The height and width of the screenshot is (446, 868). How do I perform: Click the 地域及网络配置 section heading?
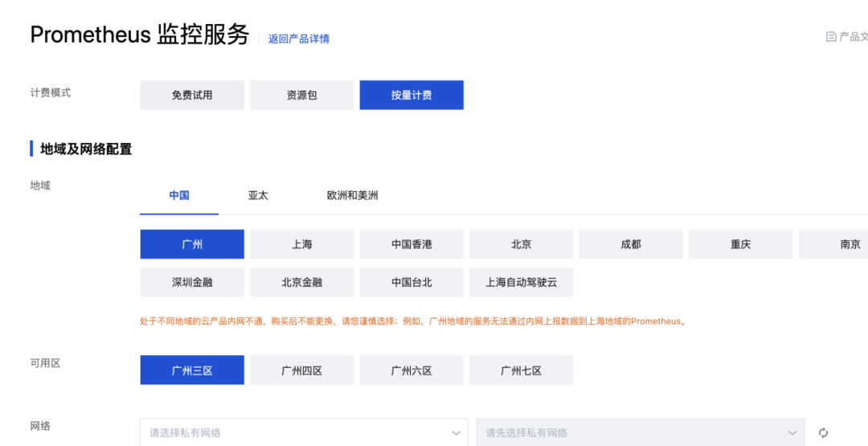(86, 149)
